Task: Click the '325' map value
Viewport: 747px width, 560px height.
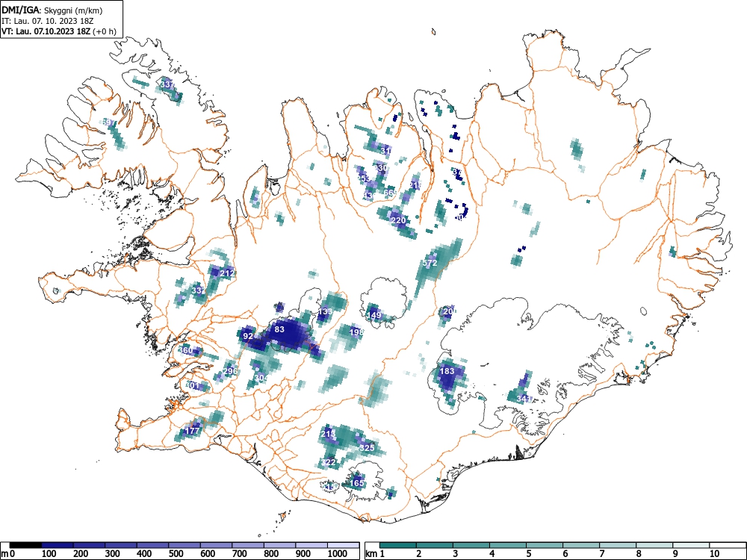Action: coord(367,447)
